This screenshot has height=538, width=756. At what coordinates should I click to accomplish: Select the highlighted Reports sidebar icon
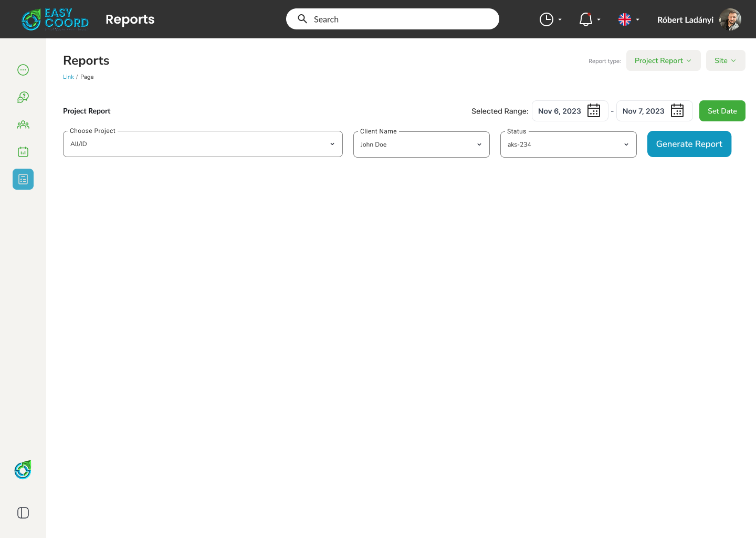(x=23, y=179)
